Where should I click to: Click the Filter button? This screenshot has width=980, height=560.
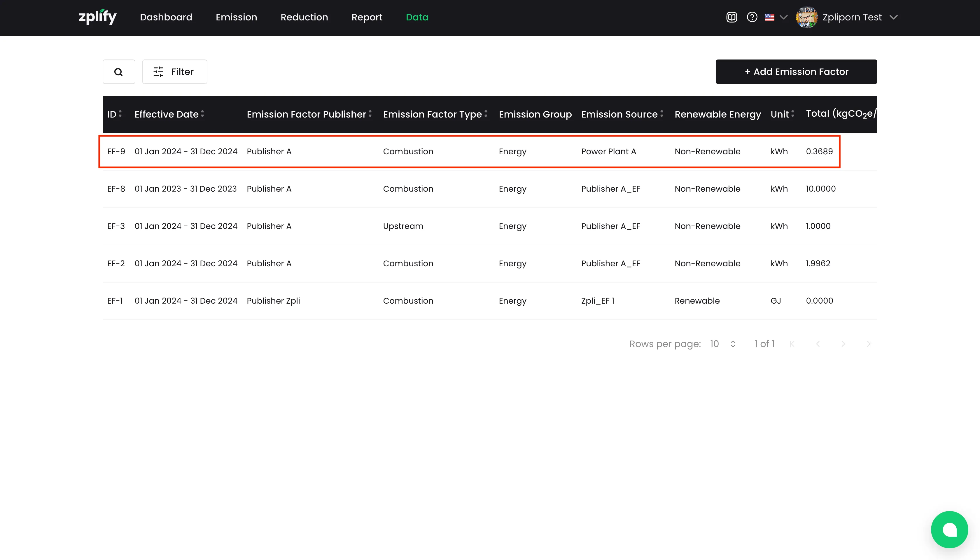(x=175, y=72)
